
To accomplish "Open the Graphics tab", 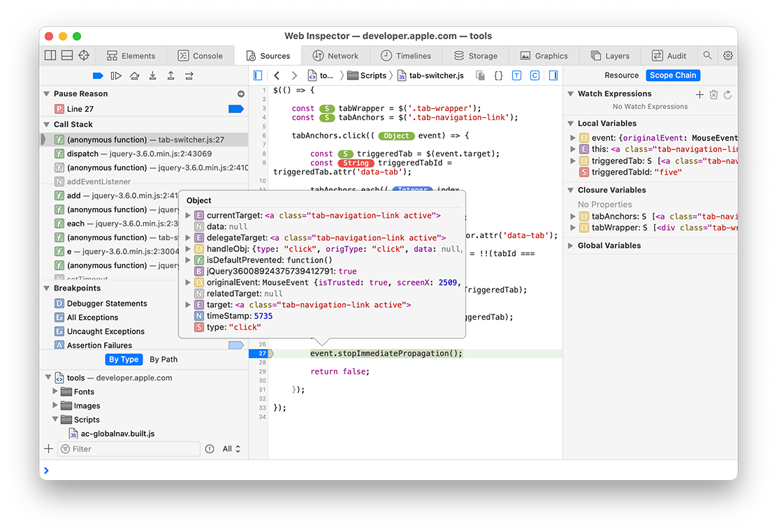I will pyautogui.click(x=544, y=55).
